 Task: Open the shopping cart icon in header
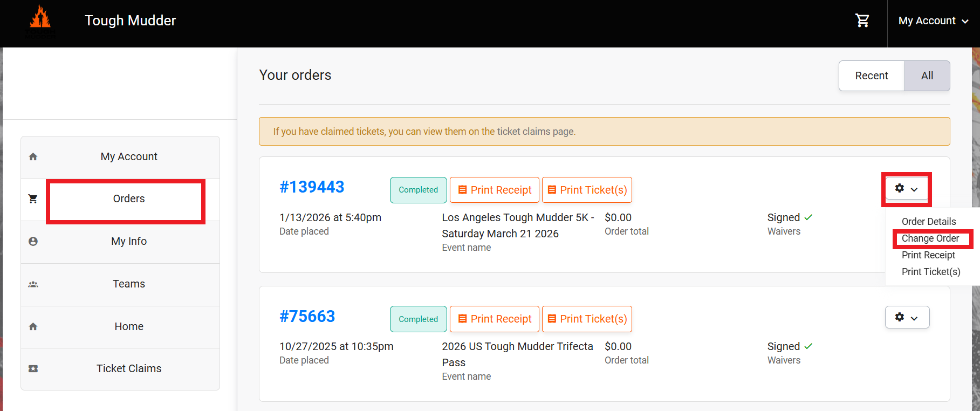pyautogui.click(x=862, y=20)
